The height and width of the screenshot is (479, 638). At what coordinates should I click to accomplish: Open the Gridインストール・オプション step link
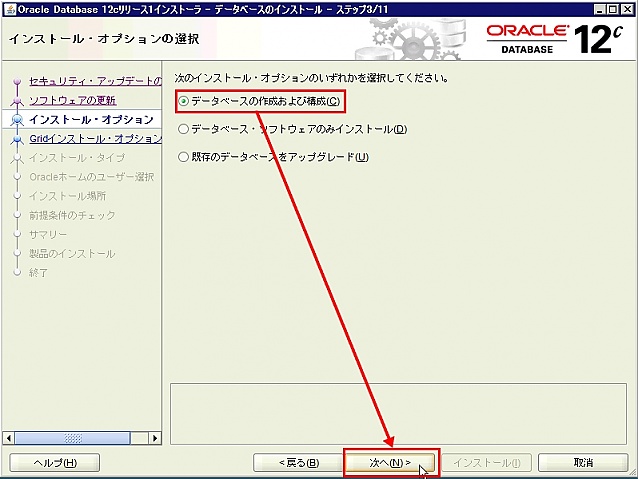96,139
